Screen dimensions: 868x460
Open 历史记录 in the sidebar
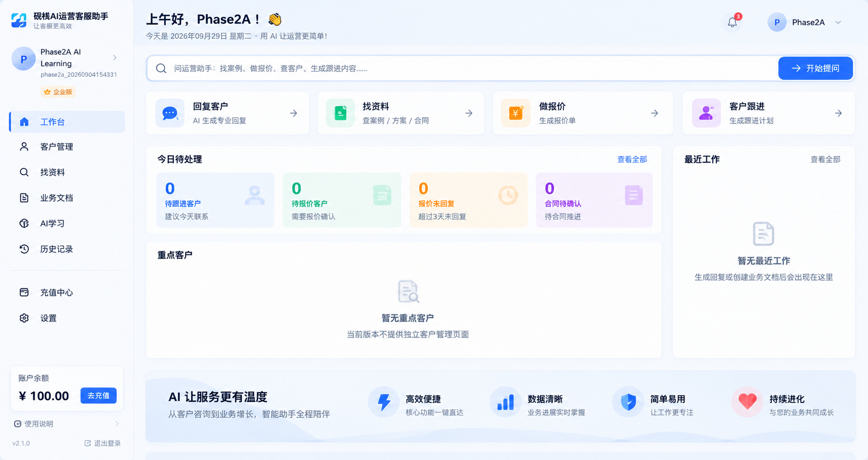point(67,249)
